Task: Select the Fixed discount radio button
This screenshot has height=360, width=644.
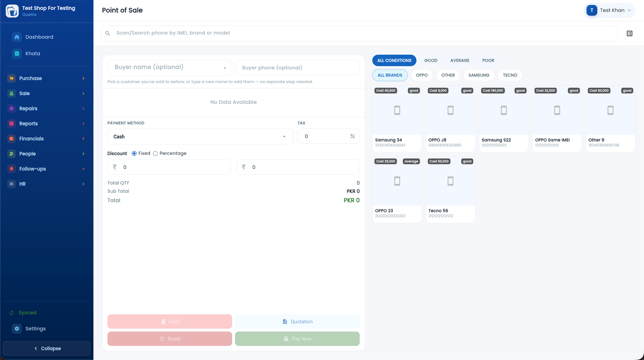Action: (134, 153)
